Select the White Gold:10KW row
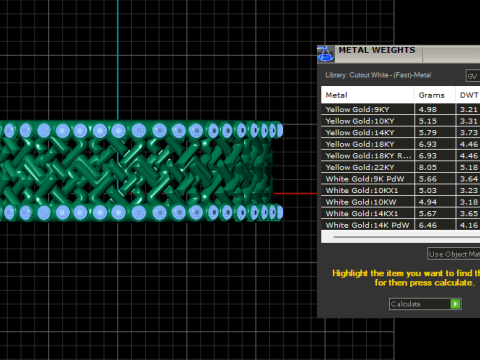Viewport: 480px width, 360px height. click(x=400, y=202)
